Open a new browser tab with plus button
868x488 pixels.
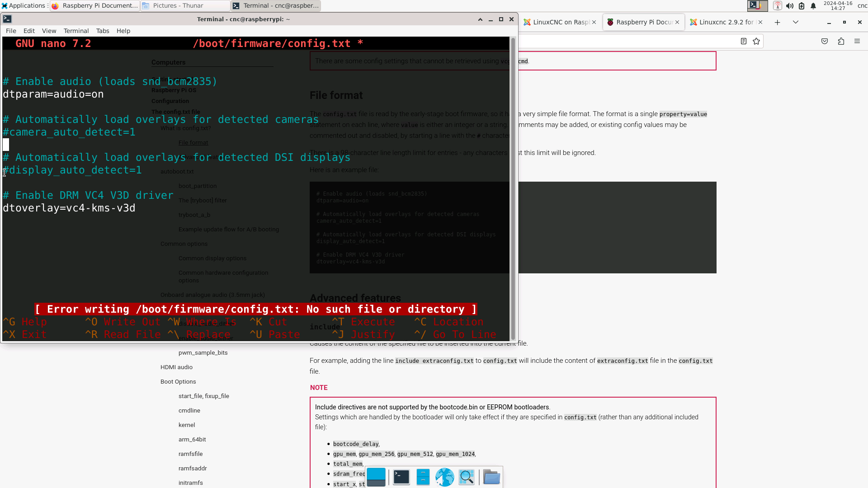pyautogui.click(x=777, y=22)
